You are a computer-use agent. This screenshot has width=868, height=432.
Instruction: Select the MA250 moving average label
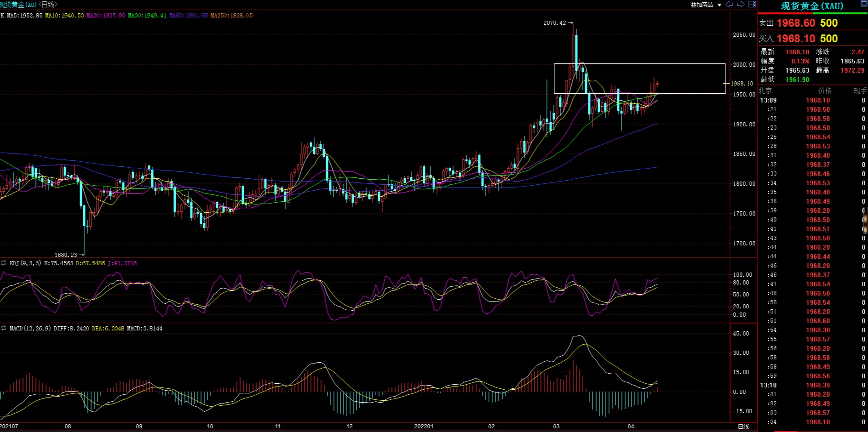click(x=231, y=16)
